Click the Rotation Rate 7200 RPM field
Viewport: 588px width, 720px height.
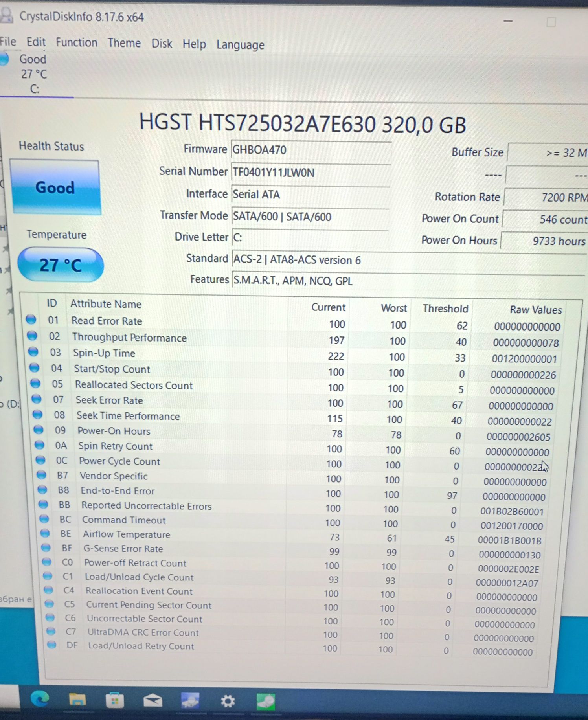pyautogui.click(x=546, y=197)
